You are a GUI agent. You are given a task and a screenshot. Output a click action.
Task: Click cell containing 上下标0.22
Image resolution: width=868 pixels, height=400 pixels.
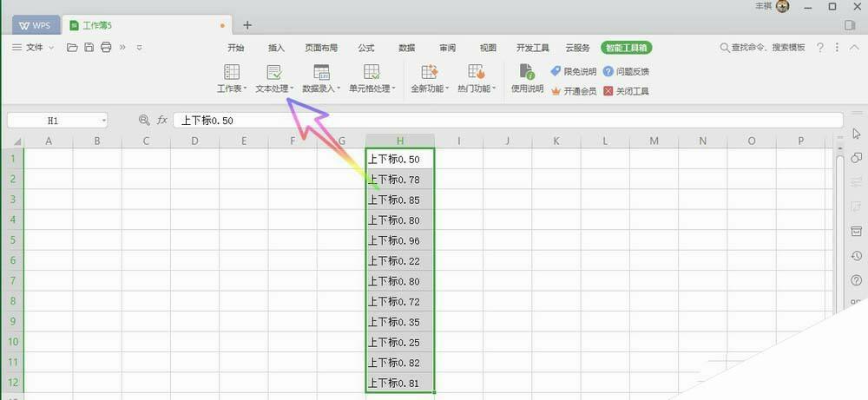click(400, 260)
